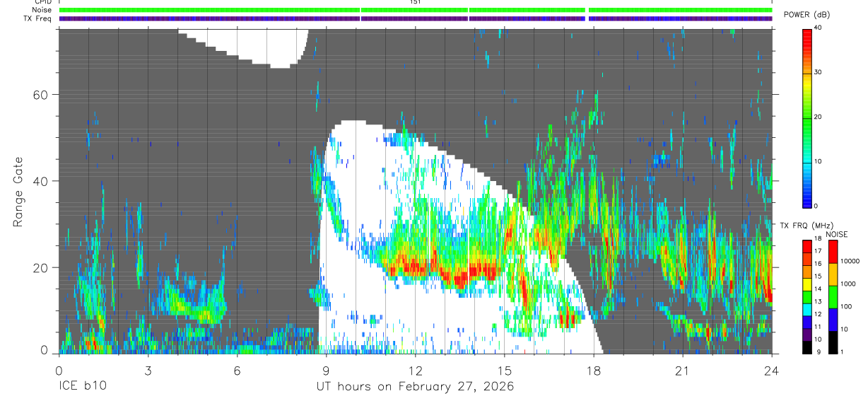Click the 30 tick on POWER colorbar
The width and height of the screenshot is (868, 401).
819,72
